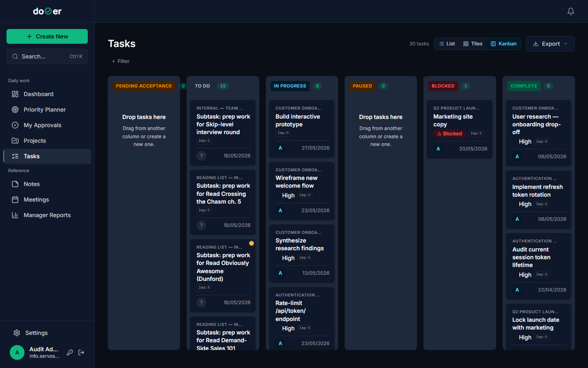Click Imp:5 tag on Build interactive prototype

coord(283,133)
